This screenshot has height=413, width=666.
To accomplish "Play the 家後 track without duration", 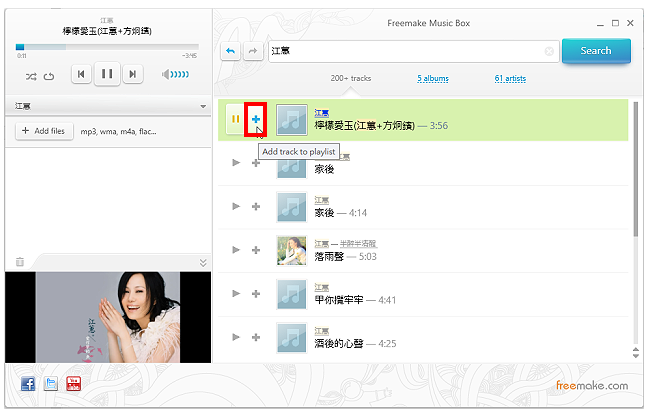I will 236,163.
